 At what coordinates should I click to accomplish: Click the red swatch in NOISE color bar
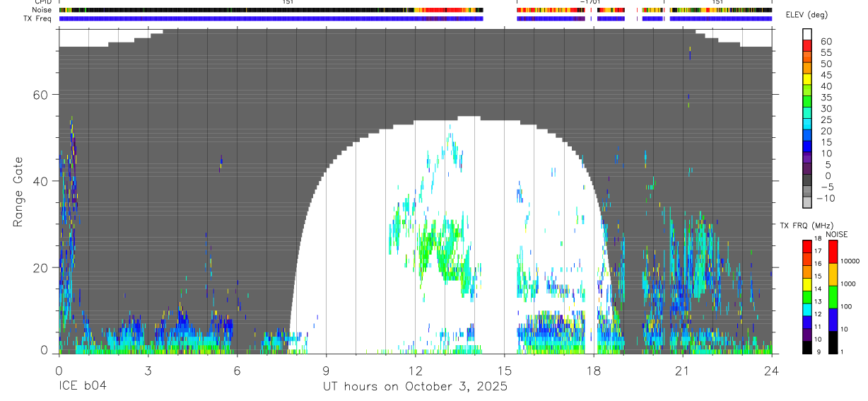[x=833, y=252]
